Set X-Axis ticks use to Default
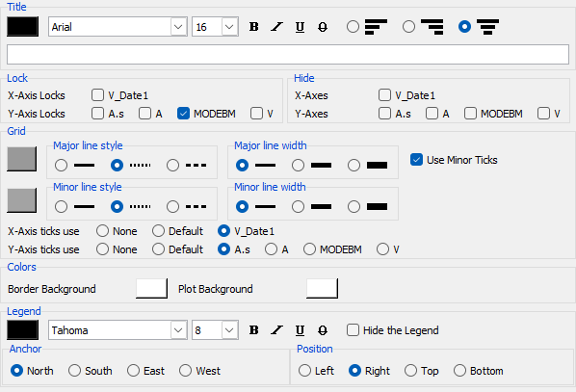Image resolution: width=576 pixels, height=392 pixels. click(158, 231)
